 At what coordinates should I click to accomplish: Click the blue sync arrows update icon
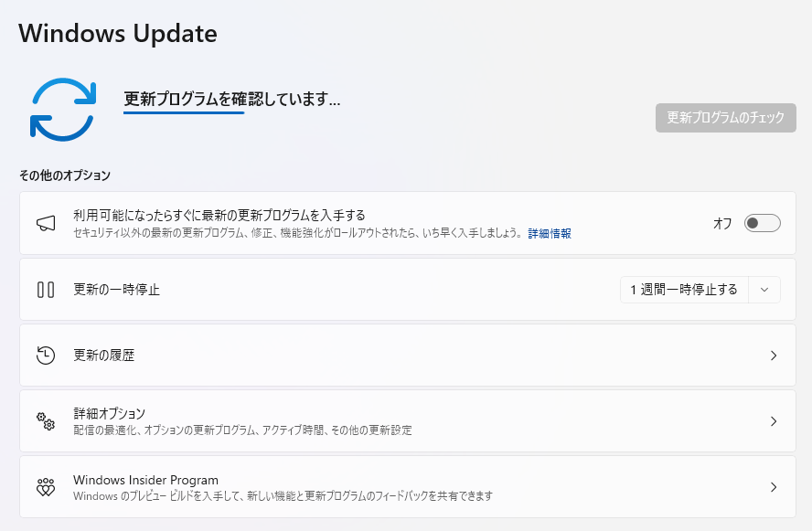click(63, 109)
